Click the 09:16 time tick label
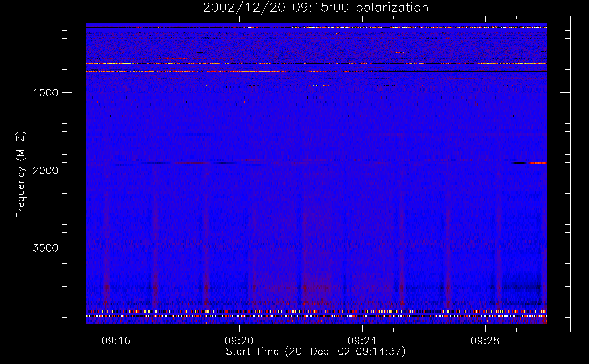The image size is (589, 364). pyautogui.click(x=116, y=341)
